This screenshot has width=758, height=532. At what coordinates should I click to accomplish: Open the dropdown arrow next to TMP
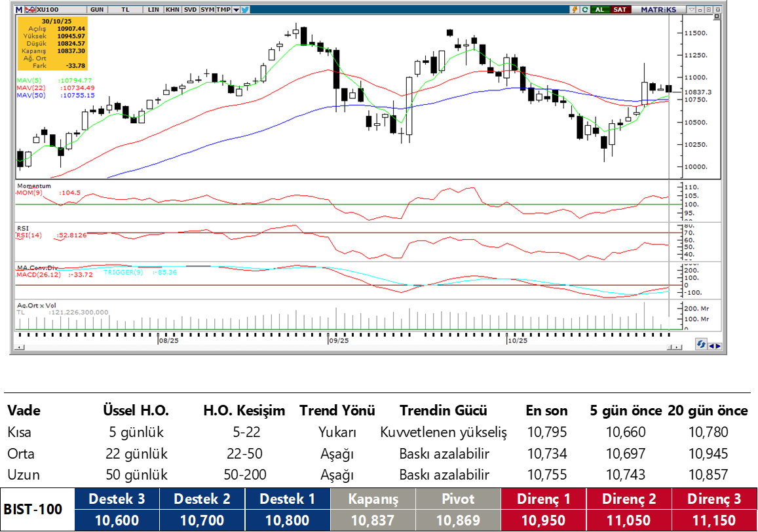pyautogui.click(x=235, y=10)
